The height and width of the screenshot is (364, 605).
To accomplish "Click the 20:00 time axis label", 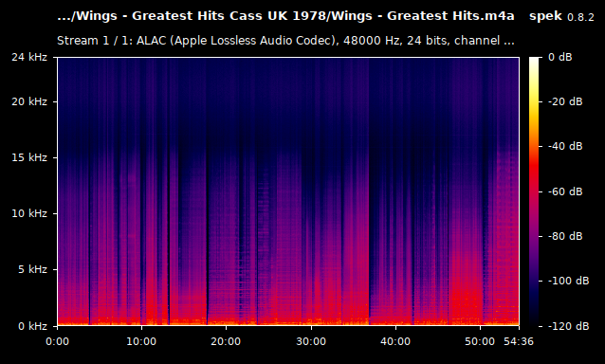I will coord(226,341).
